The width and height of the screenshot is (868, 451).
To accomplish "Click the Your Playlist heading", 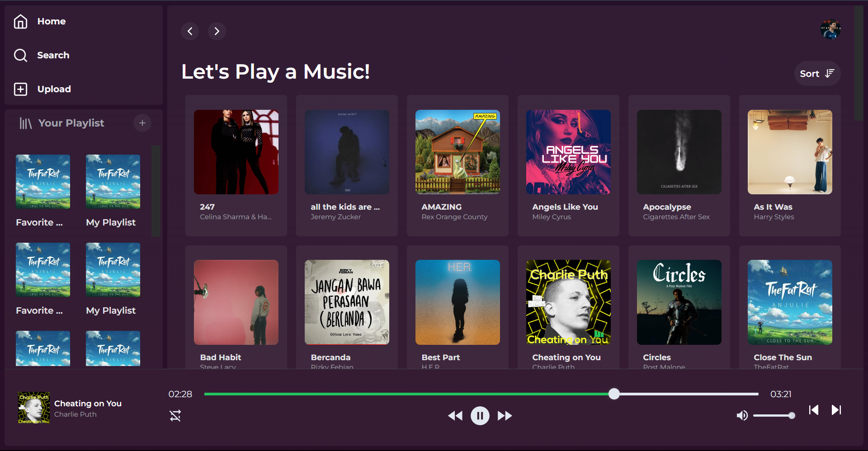I will coord(71,123).
